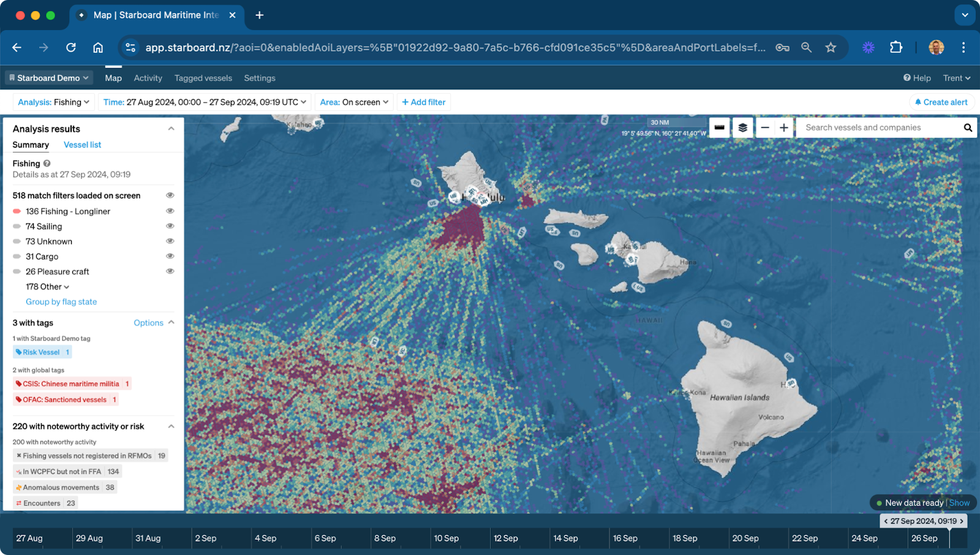980x555 pixels.
Task: Zoom in the map with plus button
Action: coord(784,127)
